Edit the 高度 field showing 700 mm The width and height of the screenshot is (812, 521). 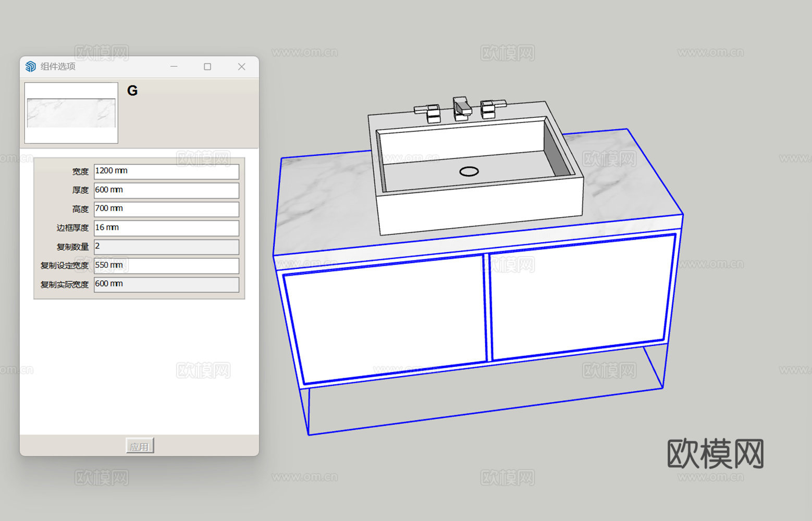point(166,209)
